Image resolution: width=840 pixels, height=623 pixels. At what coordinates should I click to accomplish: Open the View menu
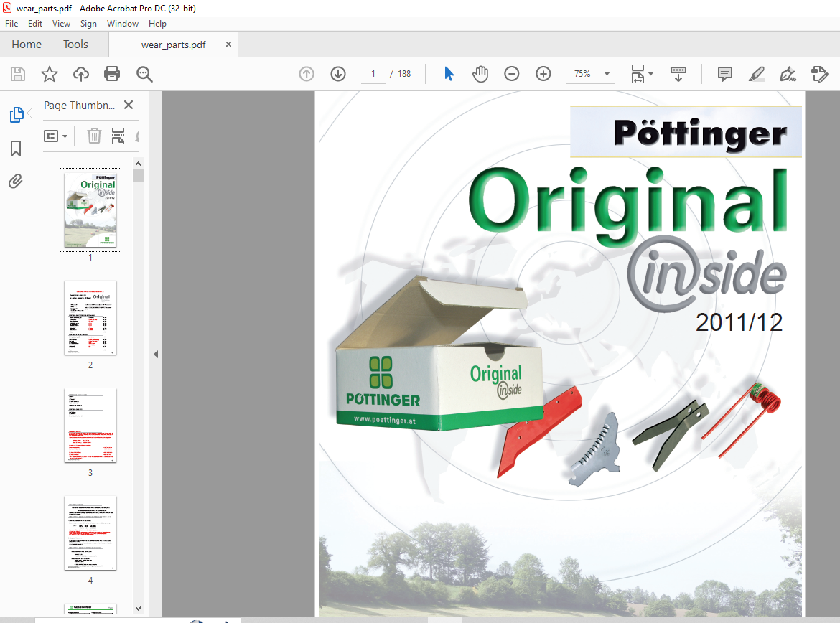coord(61,24)
